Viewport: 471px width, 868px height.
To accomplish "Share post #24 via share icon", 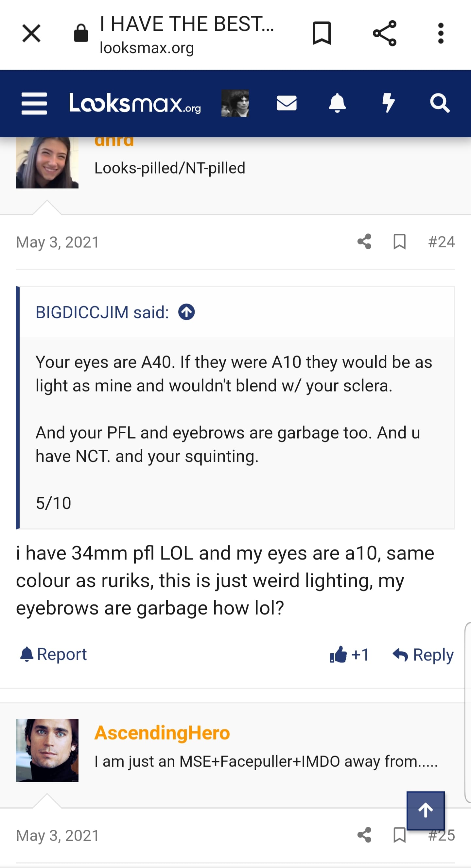I will click(x=364, y=242).
